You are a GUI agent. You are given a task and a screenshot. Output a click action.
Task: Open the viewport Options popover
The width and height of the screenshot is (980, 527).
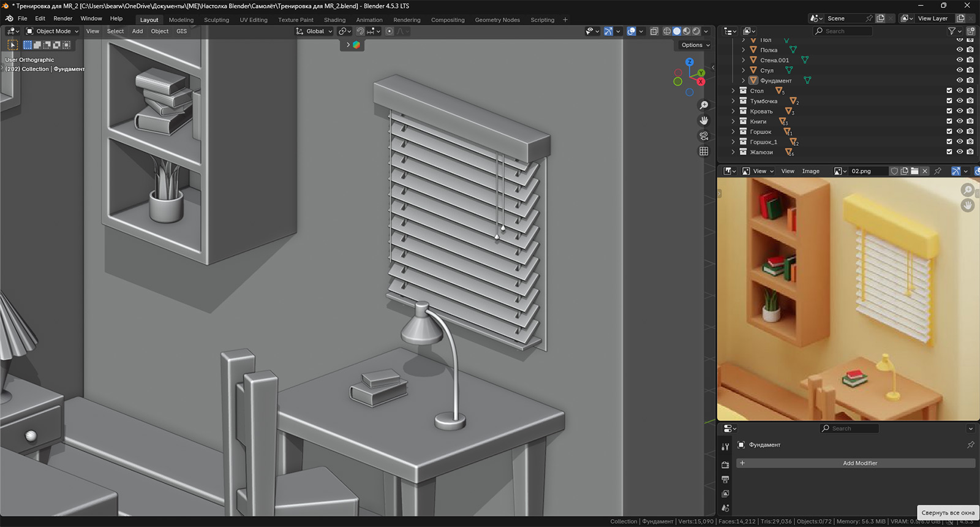click(x=695, y=45)
